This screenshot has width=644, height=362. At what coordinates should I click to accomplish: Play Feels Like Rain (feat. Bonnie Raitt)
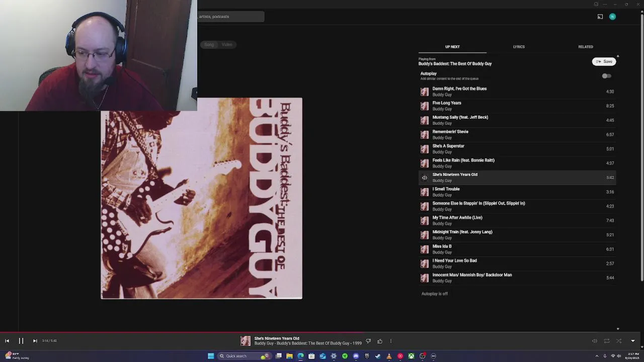click(517, 163)
